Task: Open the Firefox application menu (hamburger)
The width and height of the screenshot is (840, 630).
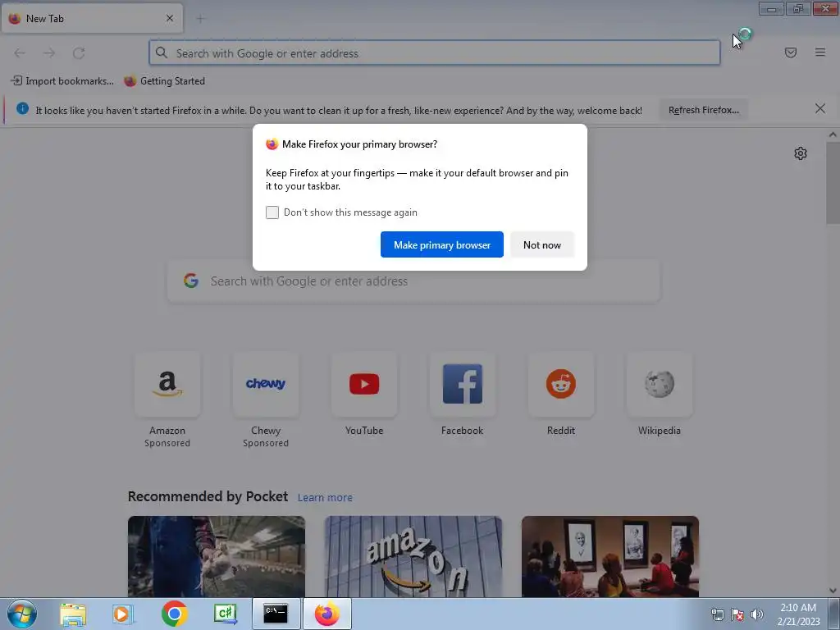Action: 820,52
